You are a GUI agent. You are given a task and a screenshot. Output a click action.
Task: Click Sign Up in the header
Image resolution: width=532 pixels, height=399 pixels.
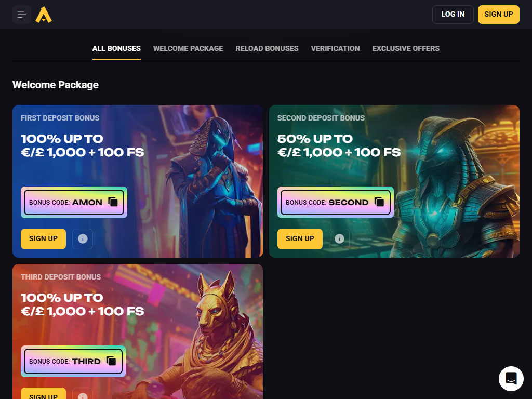498,14
